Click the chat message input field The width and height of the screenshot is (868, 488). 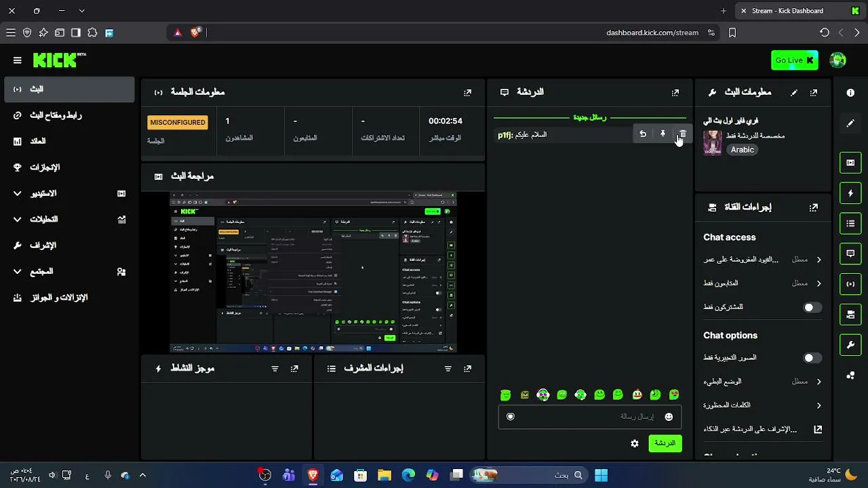pos(590,417)
